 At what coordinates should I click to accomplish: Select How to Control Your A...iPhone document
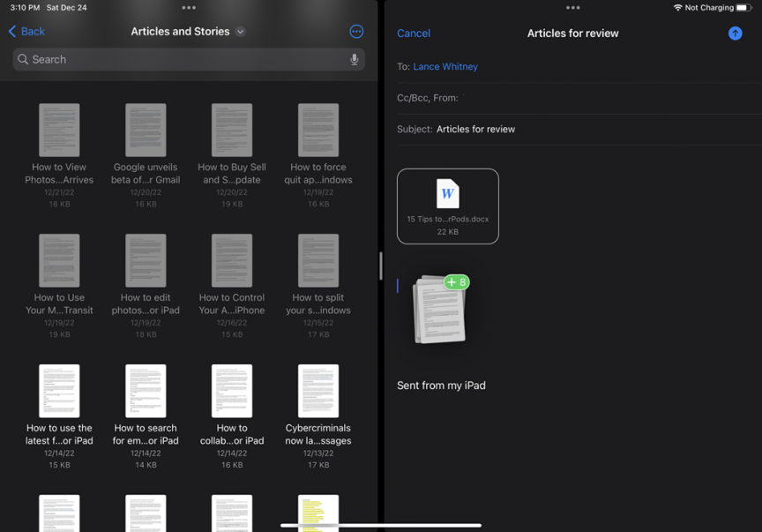tap(232, 261)
